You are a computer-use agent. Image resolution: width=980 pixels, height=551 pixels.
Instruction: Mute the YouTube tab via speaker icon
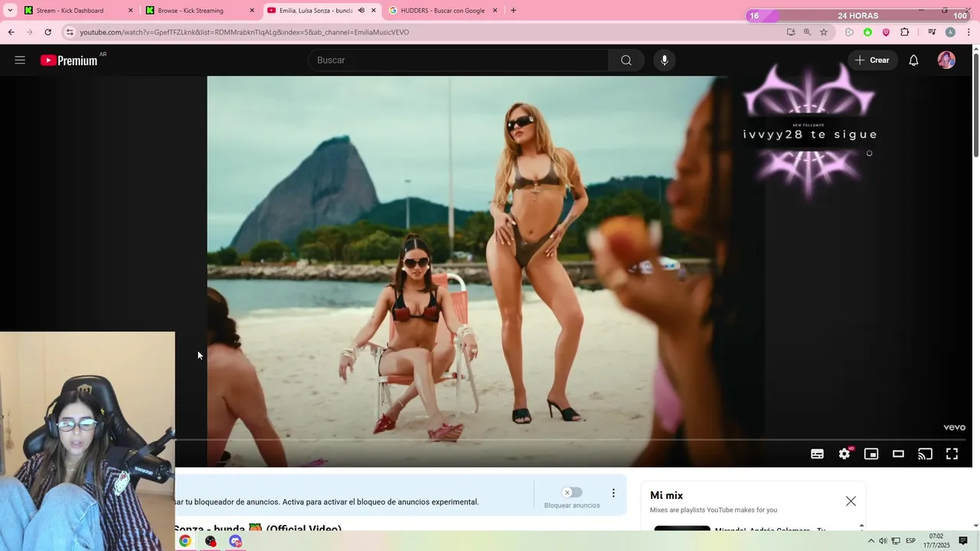pos(361,11)
